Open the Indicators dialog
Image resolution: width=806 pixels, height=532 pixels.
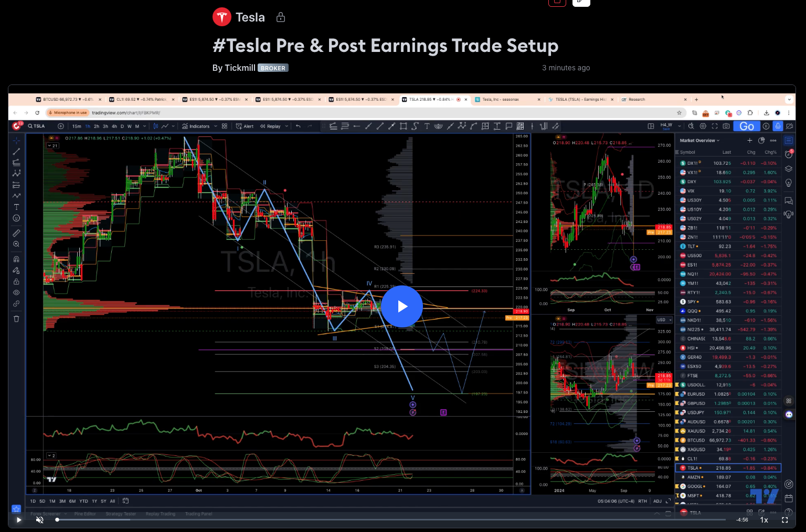(x=196, y=126)
